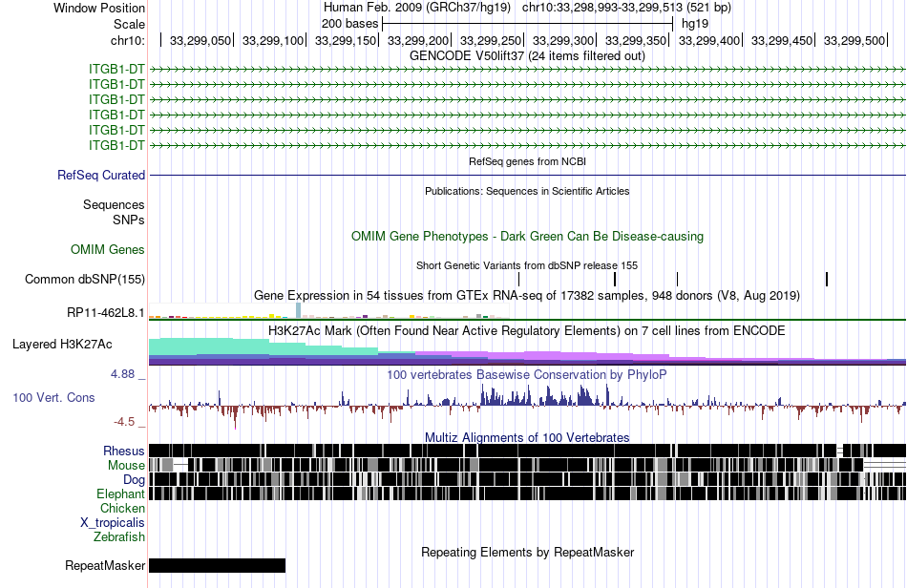This screenshot has width=907, height=588.
Task: Click the Layered H3K27Ac track label
Action: pyautogui.click(x=62, y=345)
